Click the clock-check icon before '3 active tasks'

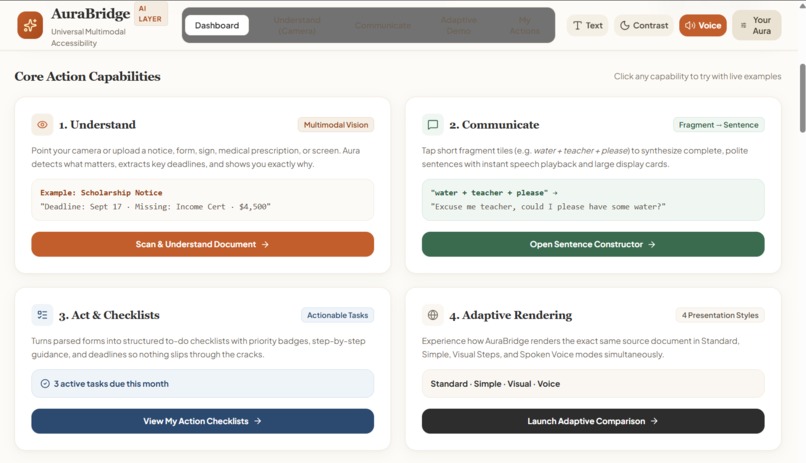tap(45, 384)
